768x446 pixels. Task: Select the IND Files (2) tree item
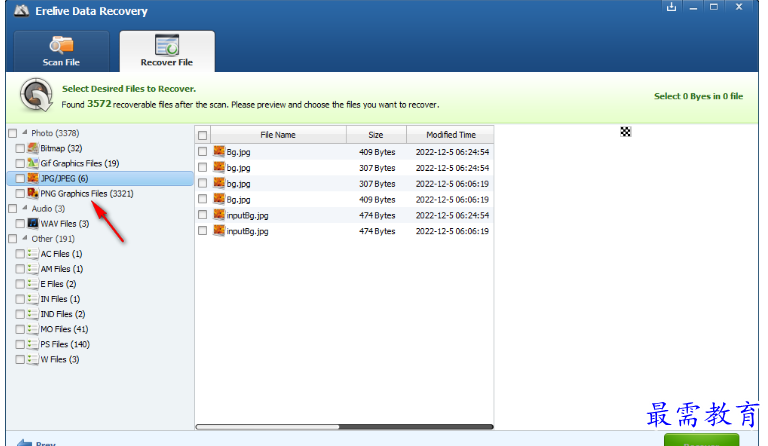pos(63,314)
